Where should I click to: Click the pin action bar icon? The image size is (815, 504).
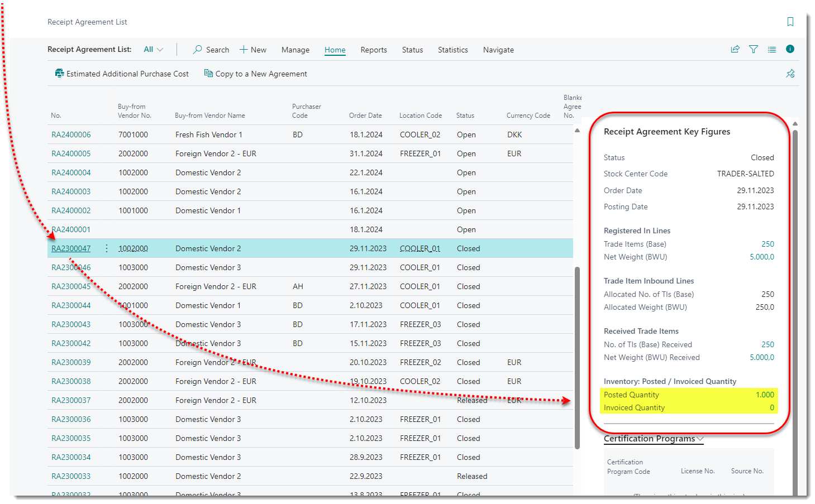pyautogui.click(x=790, y=74)
